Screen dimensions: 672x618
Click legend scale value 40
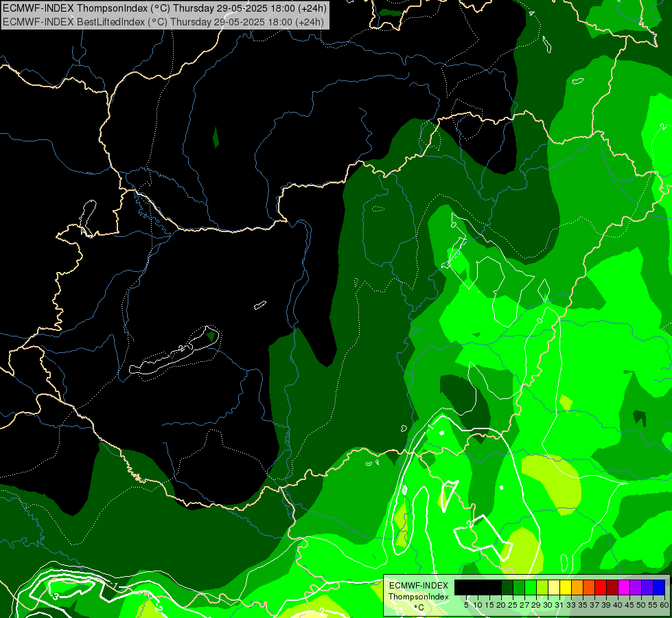[x=618, y=605]
